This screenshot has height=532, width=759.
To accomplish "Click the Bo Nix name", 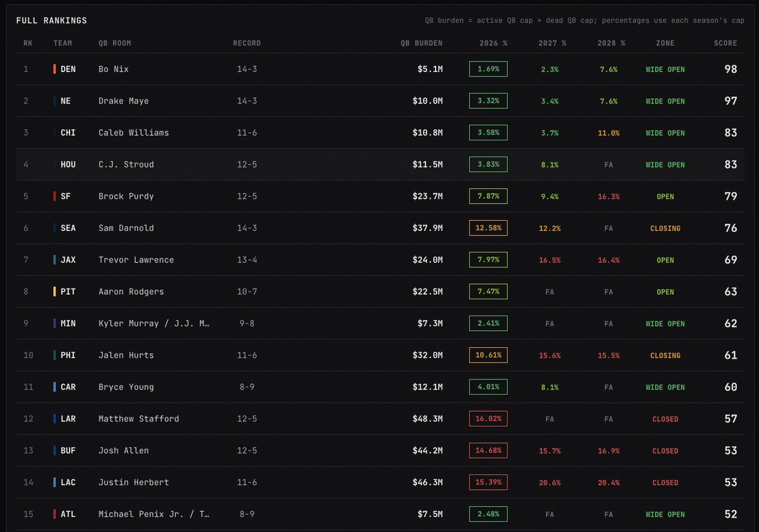I will pos(113,69).
